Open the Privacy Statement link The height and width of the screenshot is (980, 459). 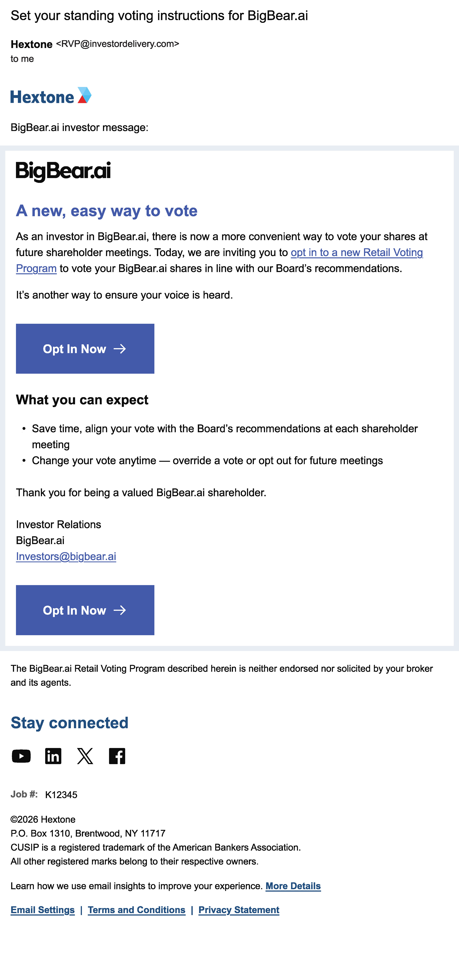point(239,910)
